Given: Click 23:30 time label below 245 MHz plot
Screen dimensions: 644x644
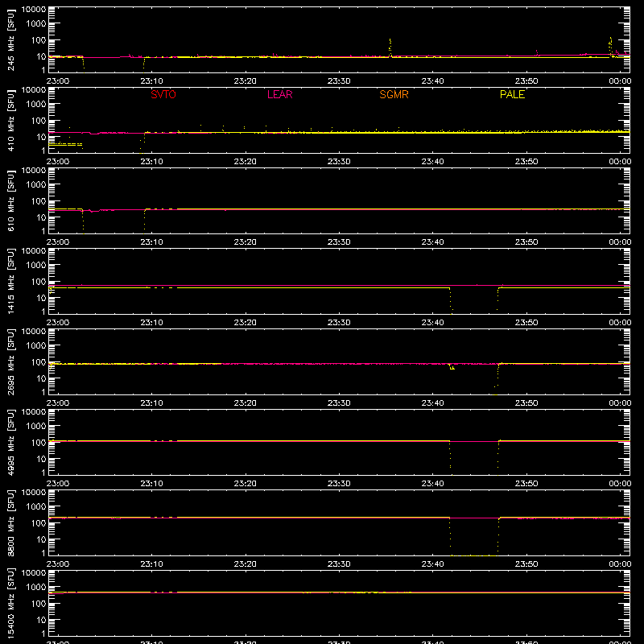Looking at the screenshot, I should [x=339, y=81].
